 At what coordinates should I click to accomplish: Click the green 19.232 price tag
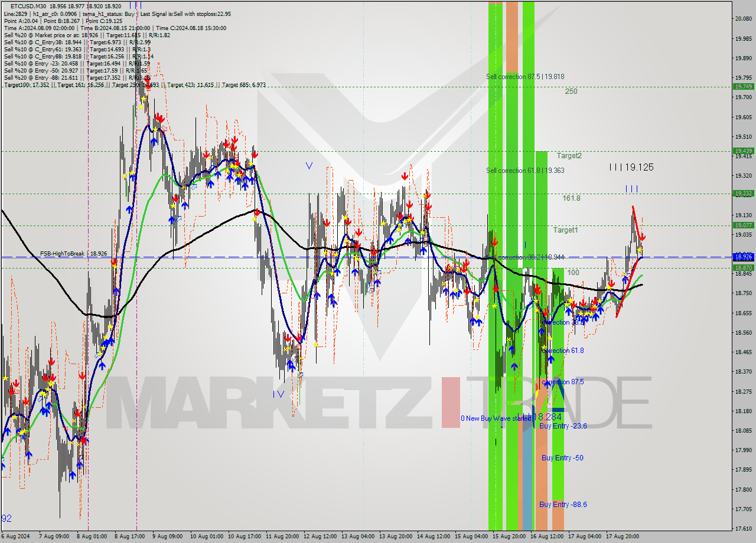[743, 194]
